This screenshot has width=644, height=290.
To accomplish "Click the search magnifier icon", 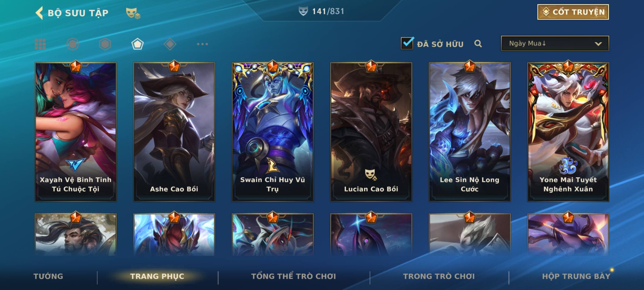I will click(x=478, y=44).
